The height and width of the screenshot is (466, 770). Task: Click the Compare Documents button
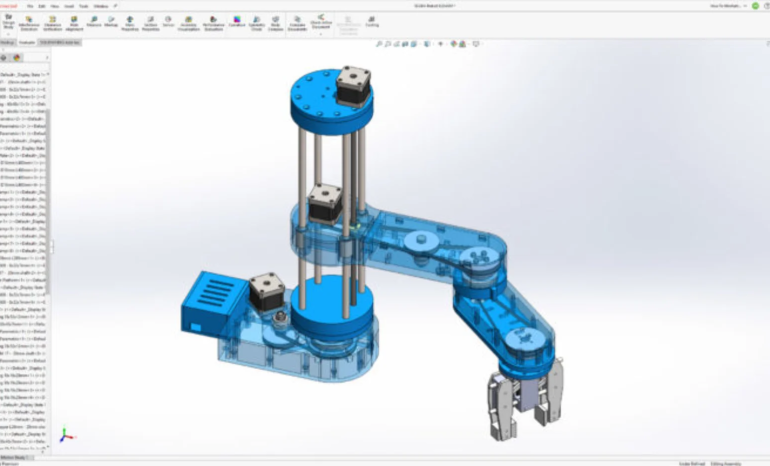tap(298, 21)
